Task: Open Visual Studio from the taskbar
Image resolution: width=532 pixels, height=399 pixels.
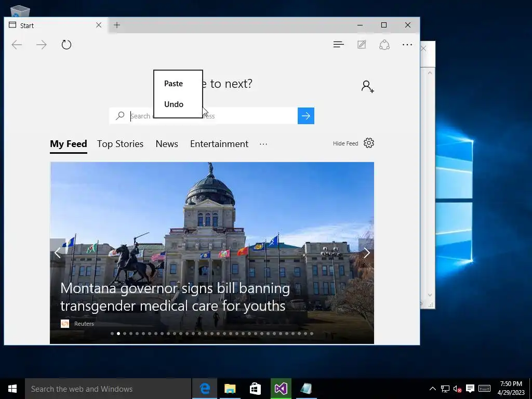Action: coord(281,389)
